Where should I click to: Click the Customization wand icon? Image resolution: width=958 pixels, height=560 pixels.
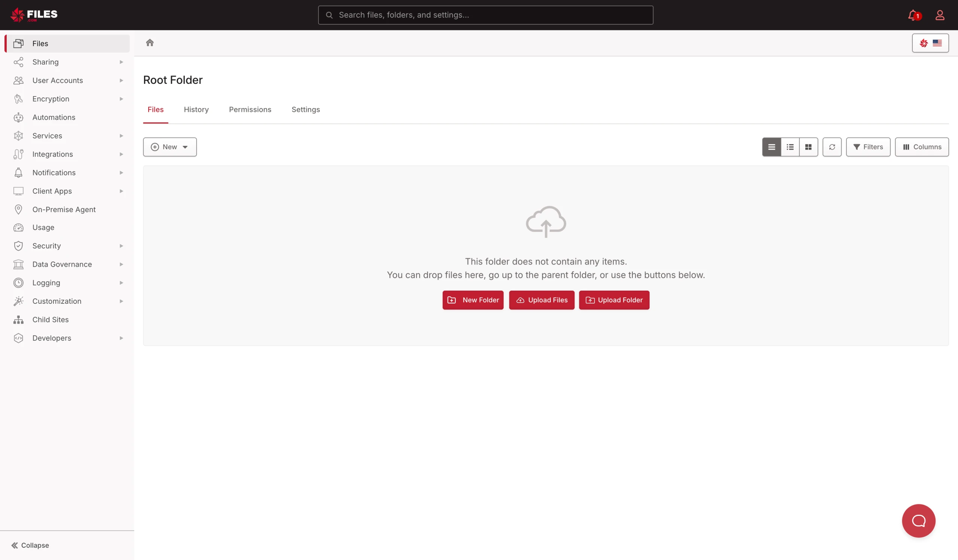point(18,301)
